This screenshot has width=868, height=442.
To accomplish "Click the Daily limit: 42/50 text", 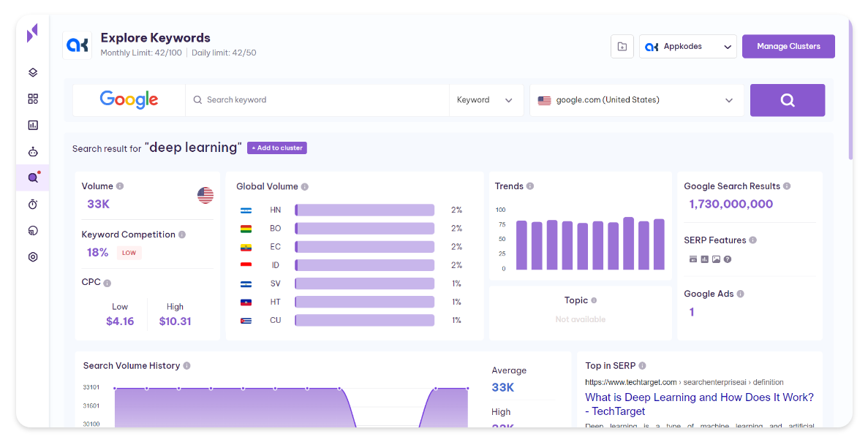I will coord(224,53).
